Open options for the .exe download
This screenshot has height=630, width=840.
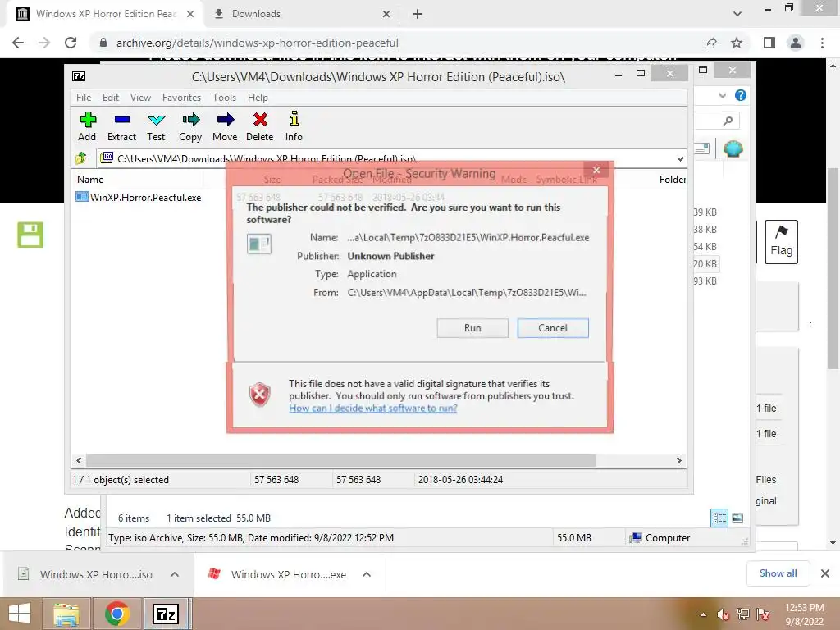coord(367,574)
